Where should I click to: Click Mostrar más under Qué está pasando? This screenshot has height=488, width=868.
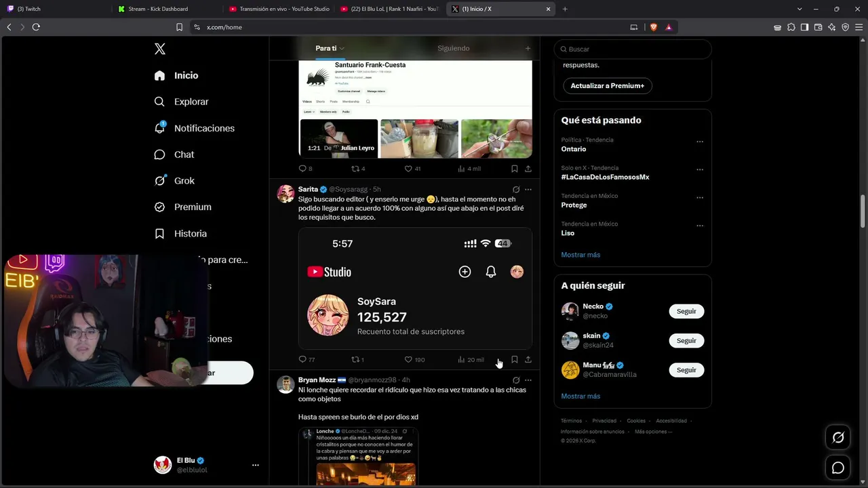(580, 255)
